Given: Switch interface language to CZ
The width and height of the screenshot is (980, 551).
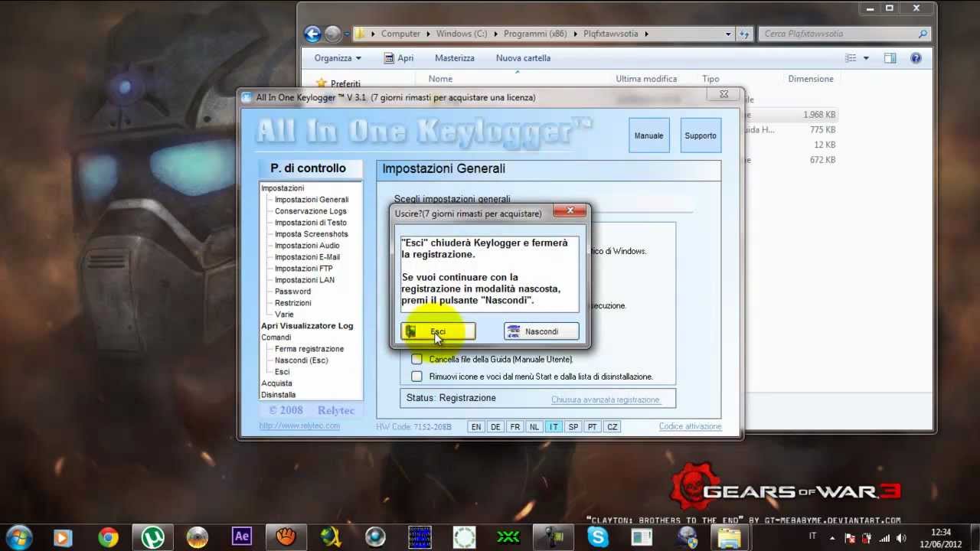Looking at the screenshot, I should point(612,427).
